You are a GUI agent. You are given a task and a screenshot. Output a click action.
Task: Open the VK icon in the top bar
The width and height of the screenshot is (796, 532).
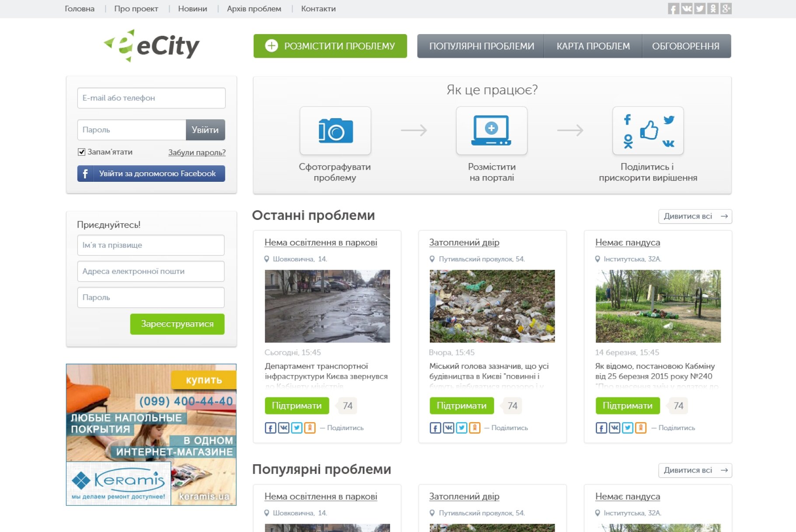click(687, 9)
